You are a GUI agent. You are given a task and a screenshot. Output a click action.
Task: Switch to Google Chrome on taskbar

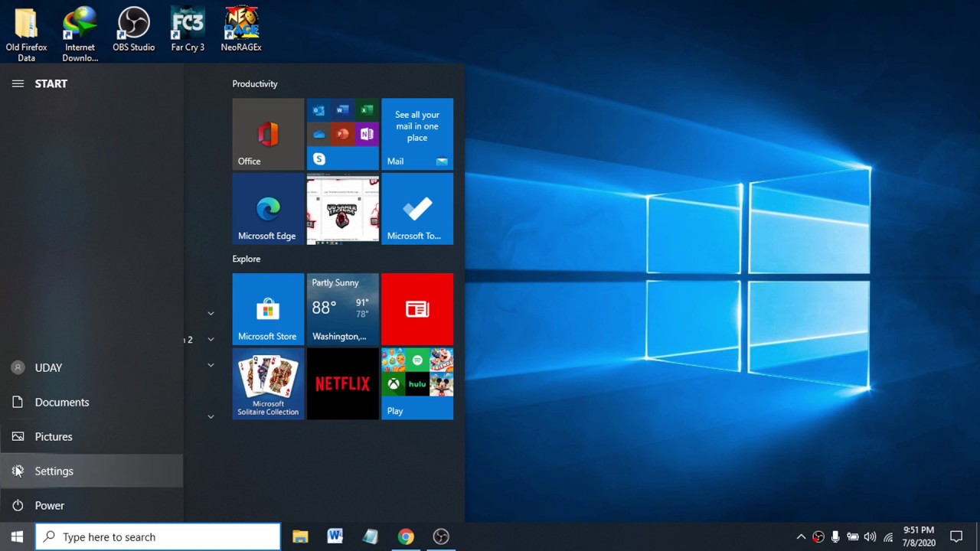(x=406, y=537)
